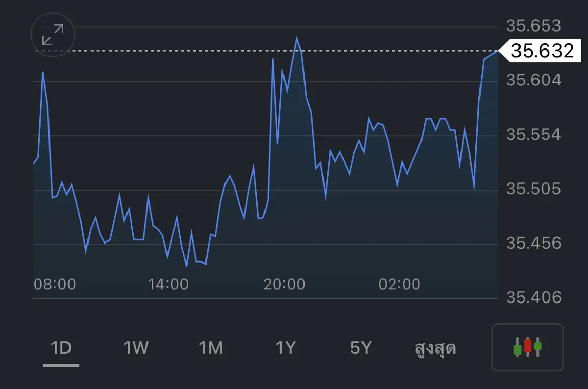Screen dimensions: 588x389
Task: Click the 35.604 price axis label
Action: (x=534, y=80)
